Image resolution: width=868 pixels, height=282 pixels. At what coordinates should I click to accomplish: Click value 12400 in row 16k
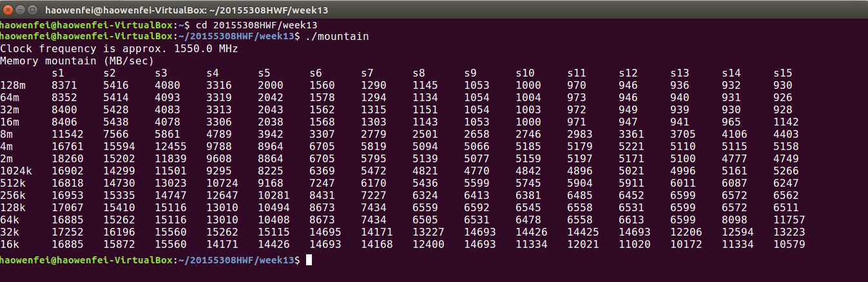pos(429,245)
